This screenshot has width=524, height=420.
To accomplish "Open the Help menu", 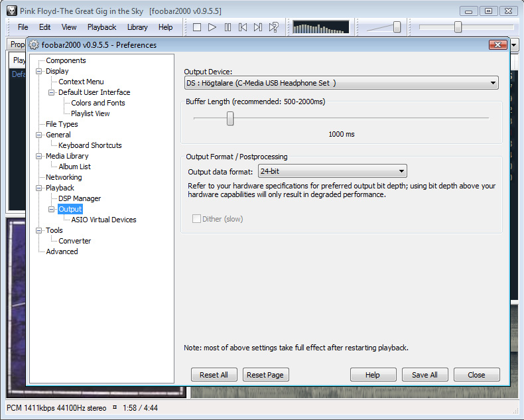I will (165, 27).
